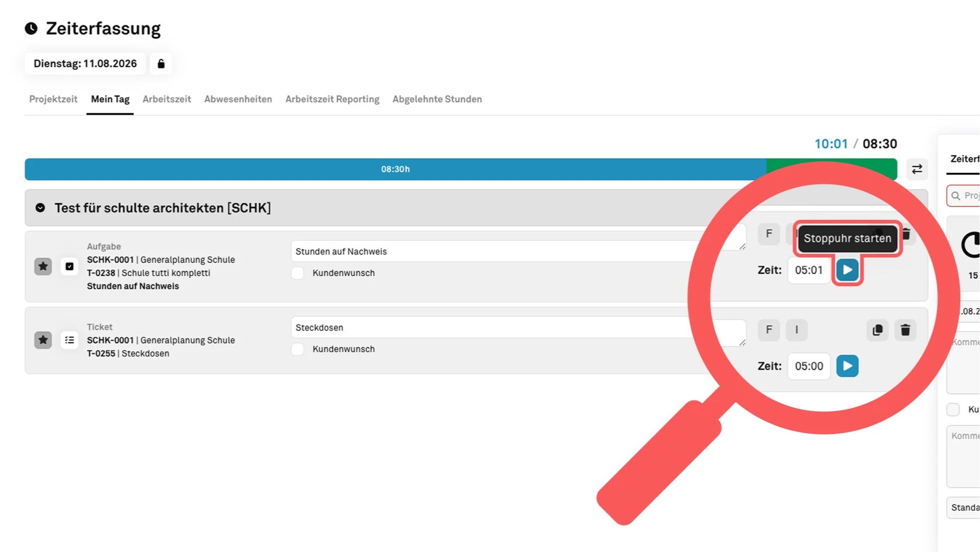
Task: Click the Zeit field showing 05:01
Action: click(x=809, y=270)
